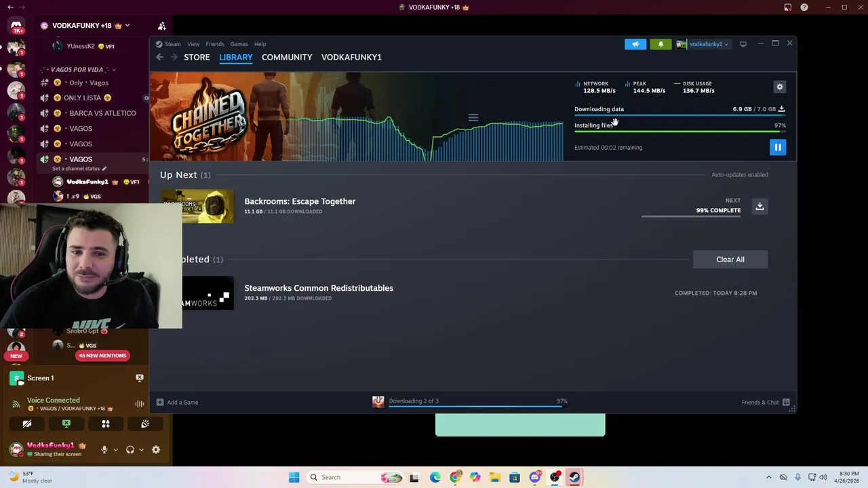Screen dimensions: 868x488
Task: Open Steam download settings gear
Action: 780,87
